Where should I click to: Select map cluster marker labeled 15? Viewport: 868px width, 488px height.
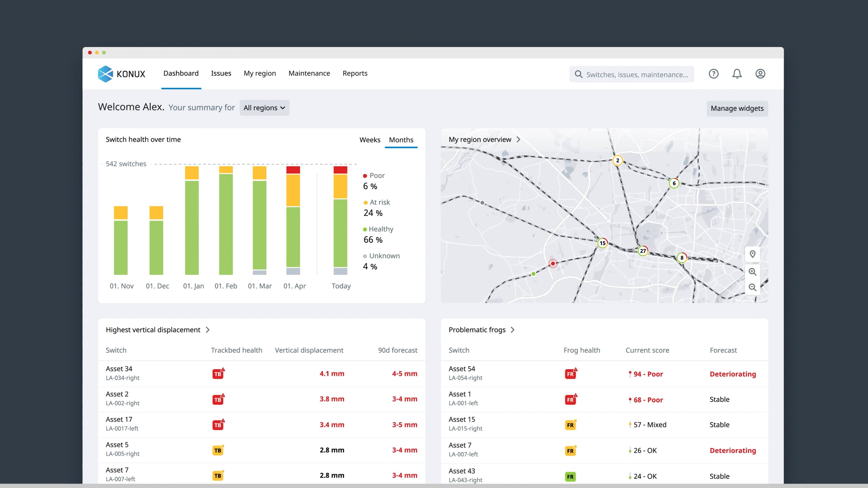tap(603, 243)
